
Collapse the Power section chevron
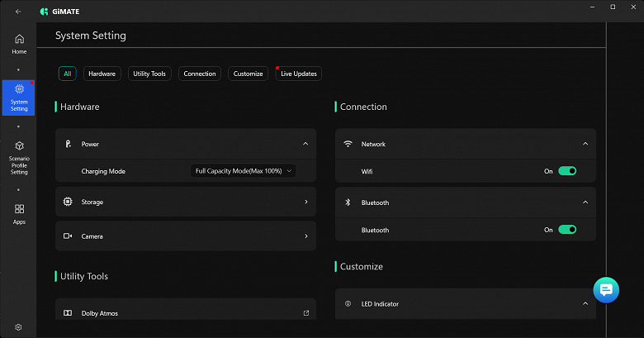click(305, 144)
